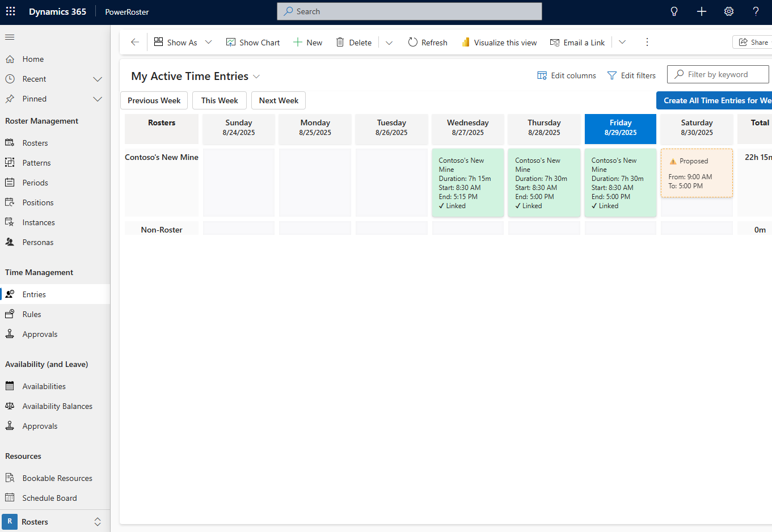Go to Next Week
The image size is (772, 532).
coord(279,100)
